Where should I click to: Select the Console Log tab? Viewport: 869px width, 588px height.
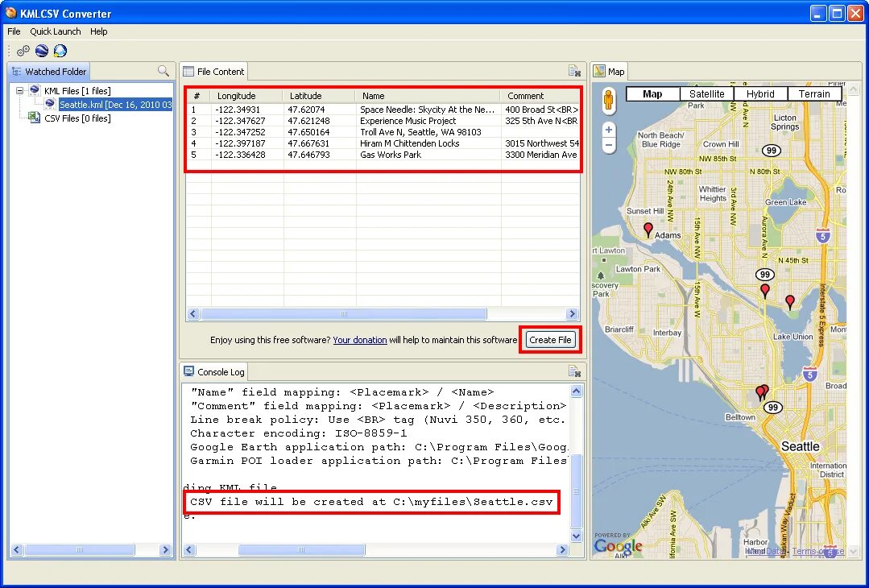coord(214,372)
